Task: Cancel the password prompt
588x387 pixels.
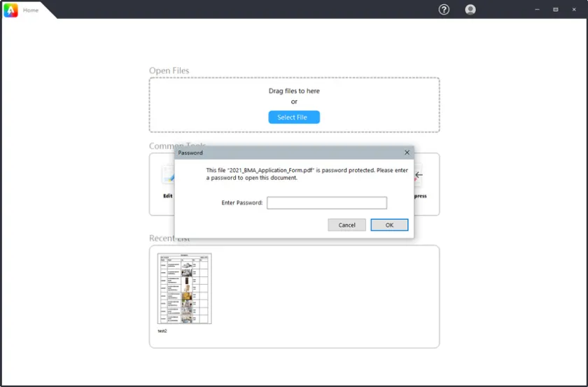Action: pyautogui.click(x=346, y=225)
